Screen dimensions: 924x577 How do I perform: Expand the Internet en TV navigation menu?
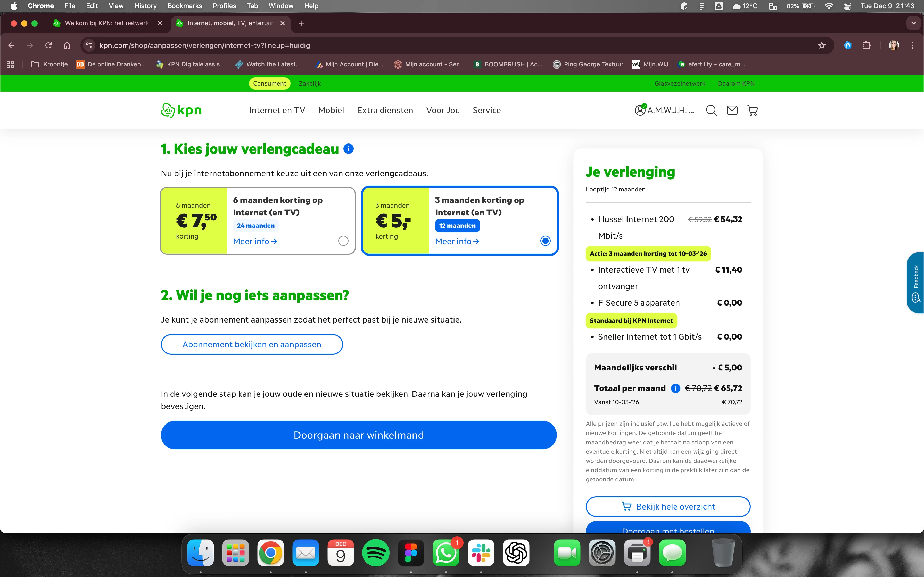coord(277,110)
